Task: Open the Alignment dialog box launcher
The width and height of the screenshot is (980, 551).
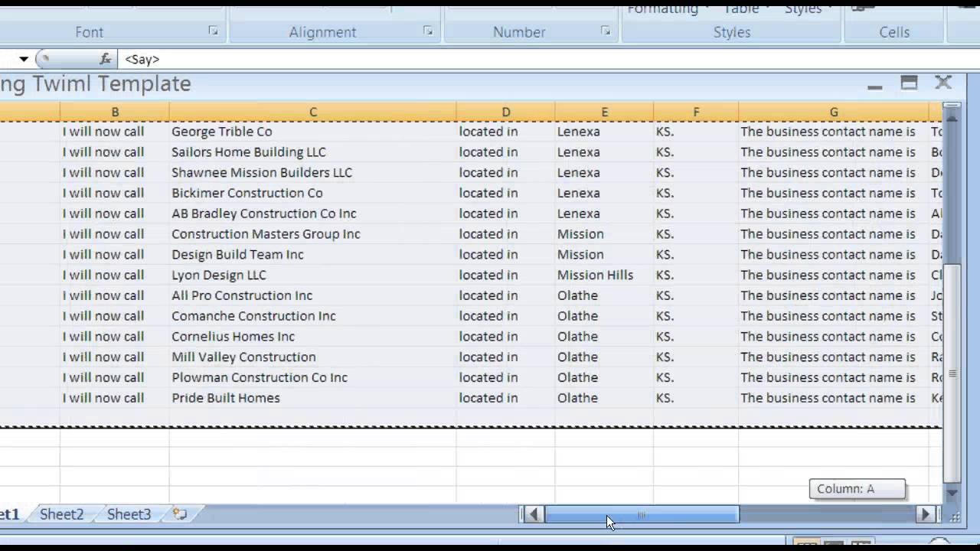Action: [x=428, y=31]
